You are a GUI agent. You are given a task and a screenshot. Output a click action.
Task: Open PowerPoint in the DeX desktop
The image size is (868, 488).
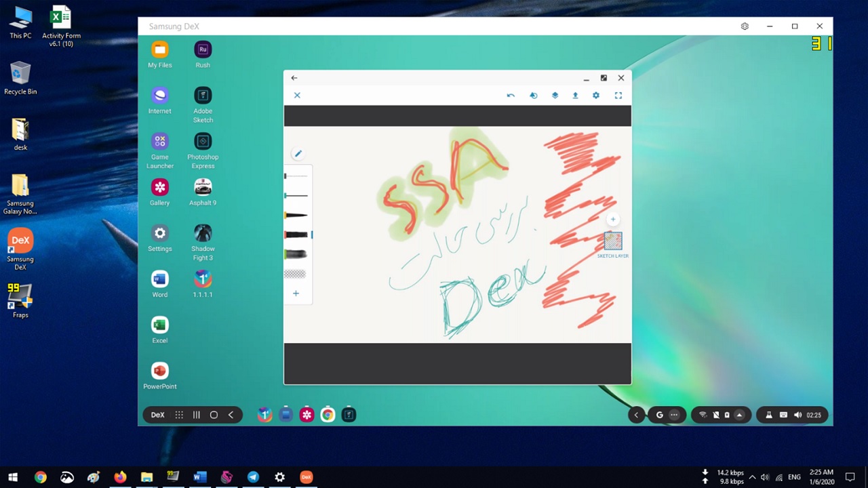point(160,376)
